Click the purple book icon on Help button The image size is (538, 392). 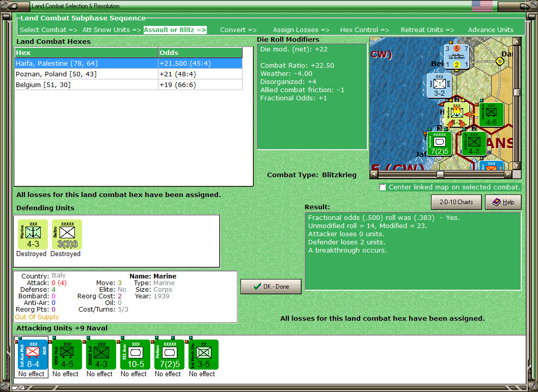[x=497, y=202]
